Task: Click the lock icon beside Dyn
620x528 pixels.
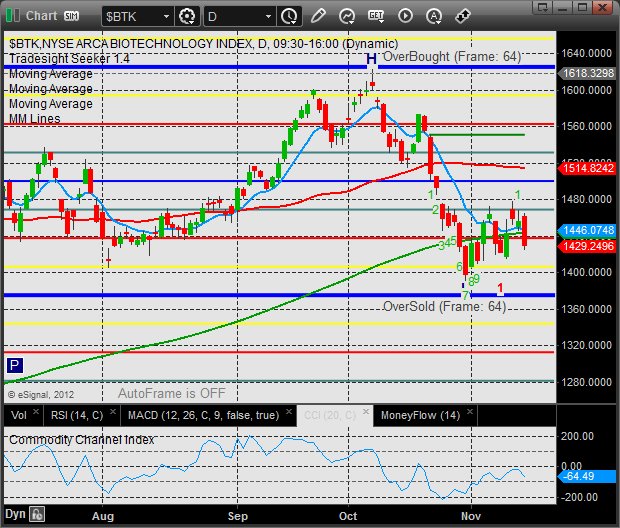Action: pyautogui.click(x=37, y=515)
